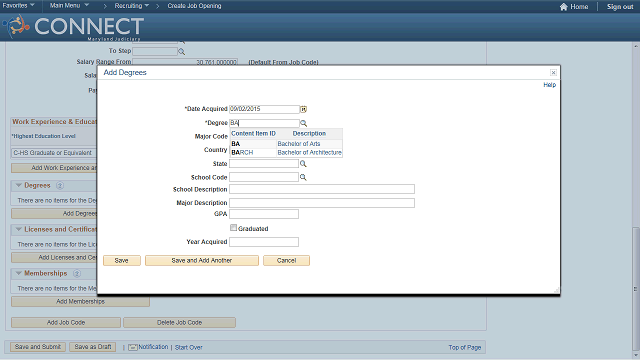Click the State lookup magnifier icon

(x=303, y=164)
